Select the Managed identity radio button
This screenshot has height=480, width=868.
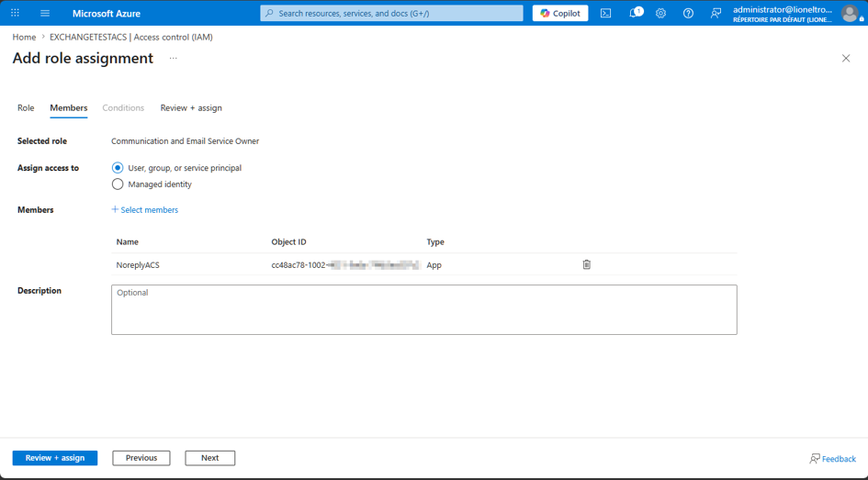tap(118, 184)
